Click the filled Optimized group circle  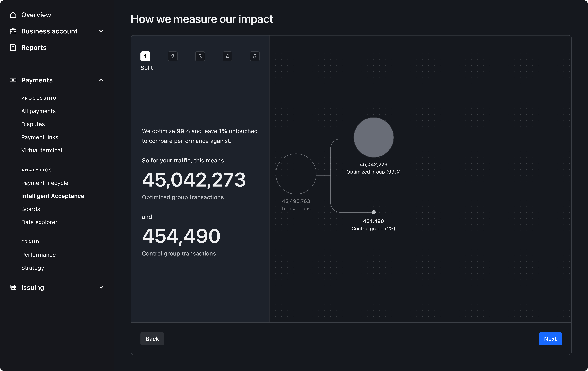pos(374,137)
